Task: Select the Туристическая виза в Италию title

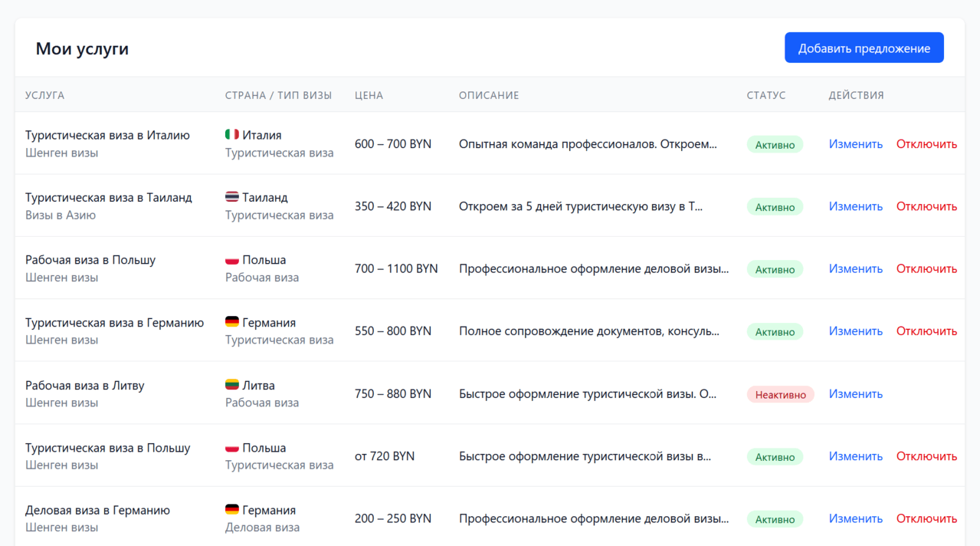Action: [x=107, y=135]
